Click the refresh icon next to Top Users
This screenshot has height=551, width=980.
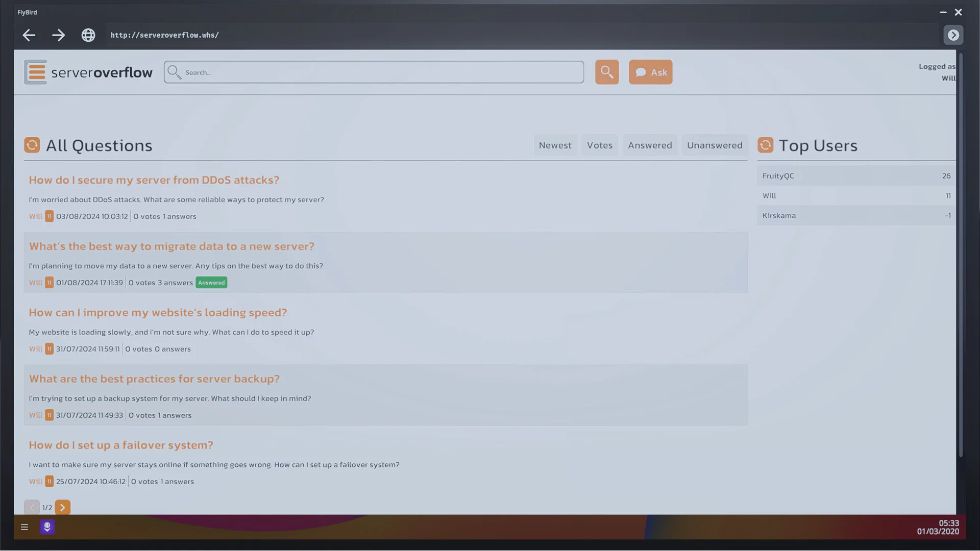point(765,145)
